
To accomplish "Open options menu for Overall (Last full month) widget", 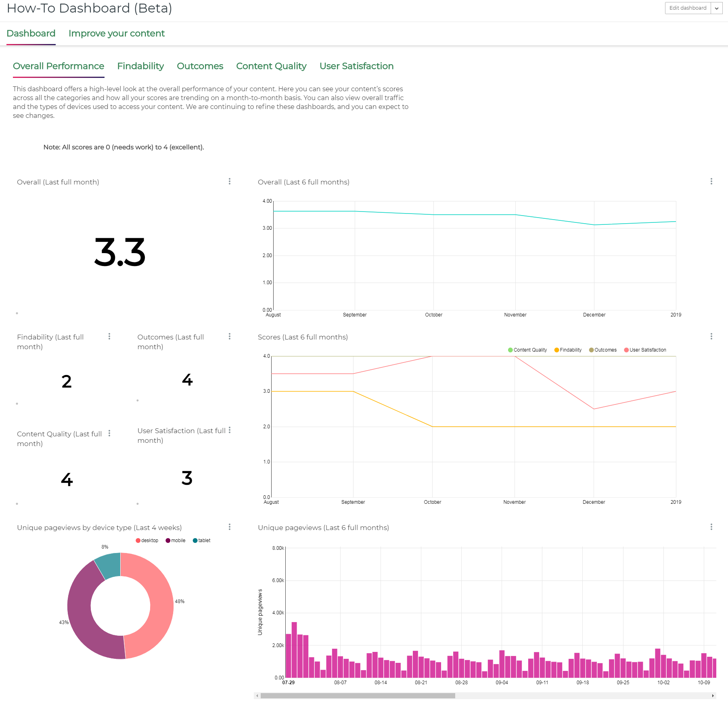I will [x=229, y=181].
